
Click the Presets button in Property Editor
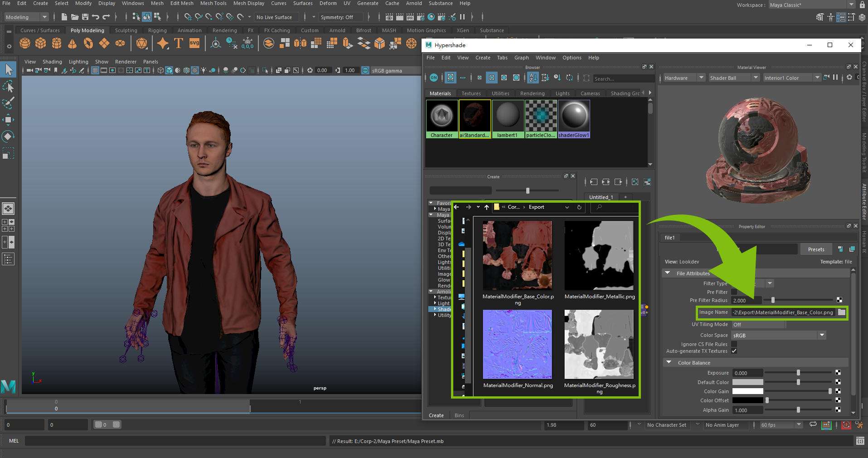[816, 249]
